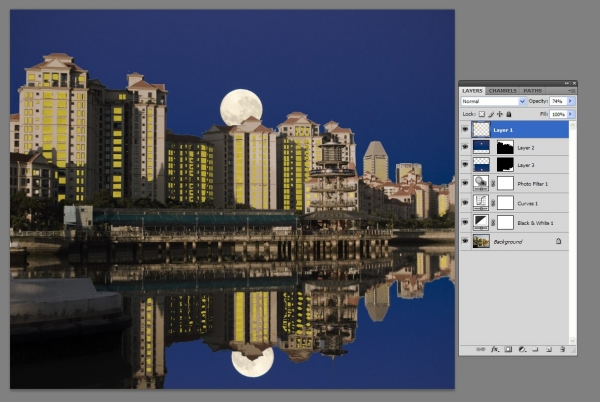Hide Layer 2 with its eye icon
The height and width of the screenshot is (402, 600).
tap(465, 147)
